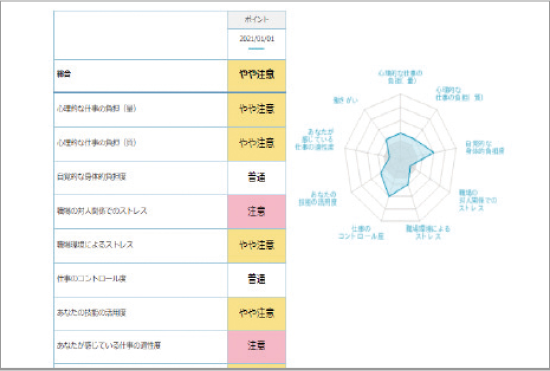Image resolution: width=550 pixels, height=371 pixels.
Task: Click pink 注意 cell for 仕事の適性度
Action: pyautogui.click(x=256, y=346)
